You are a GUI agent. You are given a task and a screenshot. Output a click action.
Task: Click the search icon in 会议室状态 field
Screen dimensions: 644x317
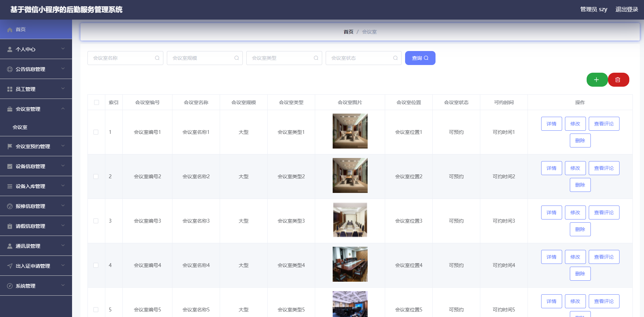click(395, 58)
